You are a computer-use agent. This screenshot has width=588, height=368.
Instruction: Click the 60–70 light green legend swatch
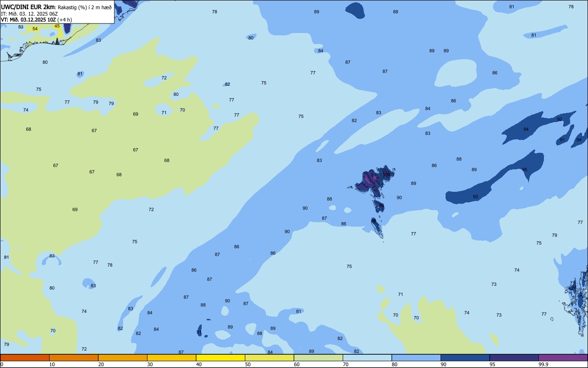[318, 357]
